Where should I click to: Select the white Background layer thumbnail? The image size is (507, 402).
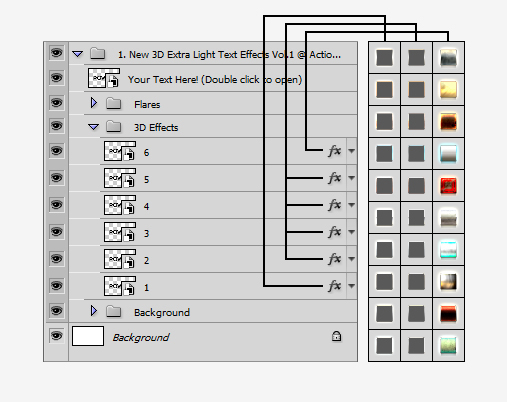(x=88, y=336)
